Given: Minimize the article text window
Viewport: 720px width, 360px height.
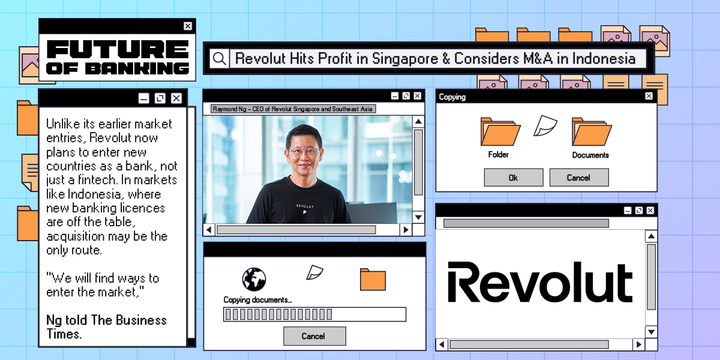Looking at the screenshot, I should (x=144, y=98).
